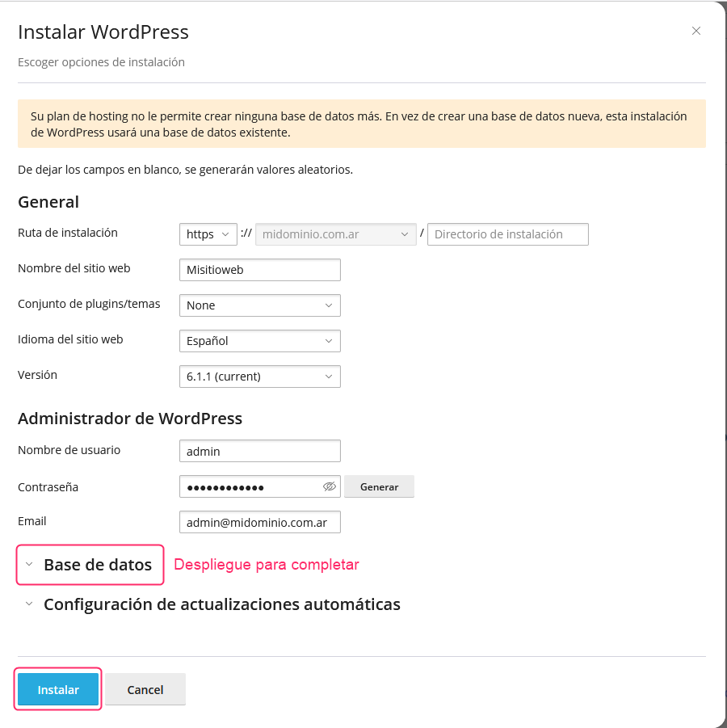Open the midominio.com.ar domain dropdown

coord(336,234)
